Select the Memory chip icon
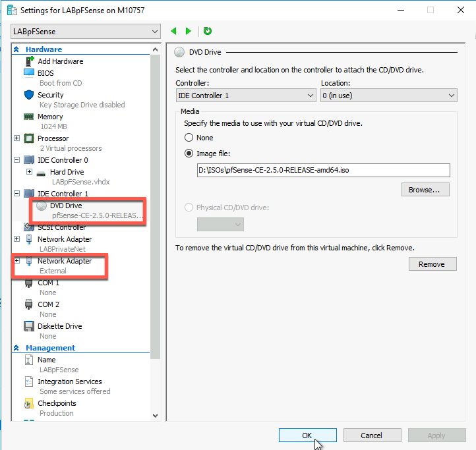 [28, 117]
